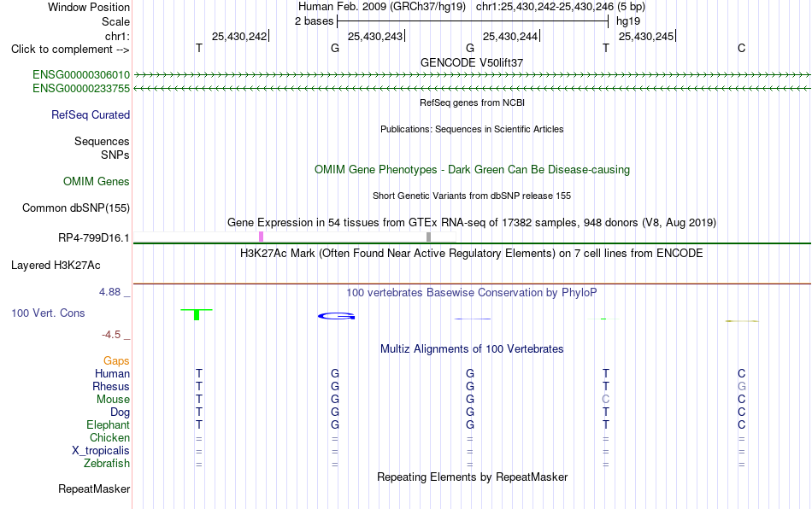Click the ENSG00000306010 gene label
Image resolution: width=812 pixels, height=509 pixels.
81,75
